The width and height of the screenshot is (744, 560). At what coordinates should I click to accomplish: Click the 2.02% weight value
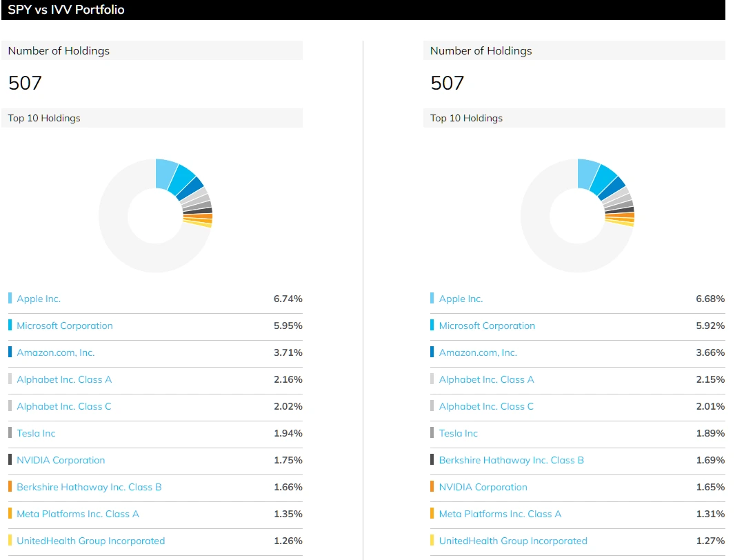[288, 406]
